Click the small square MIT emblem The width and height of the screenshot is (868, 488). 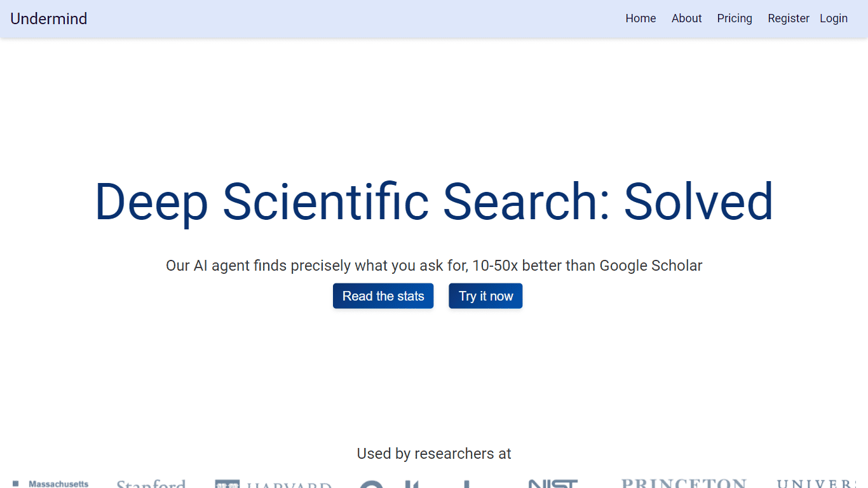16,484
